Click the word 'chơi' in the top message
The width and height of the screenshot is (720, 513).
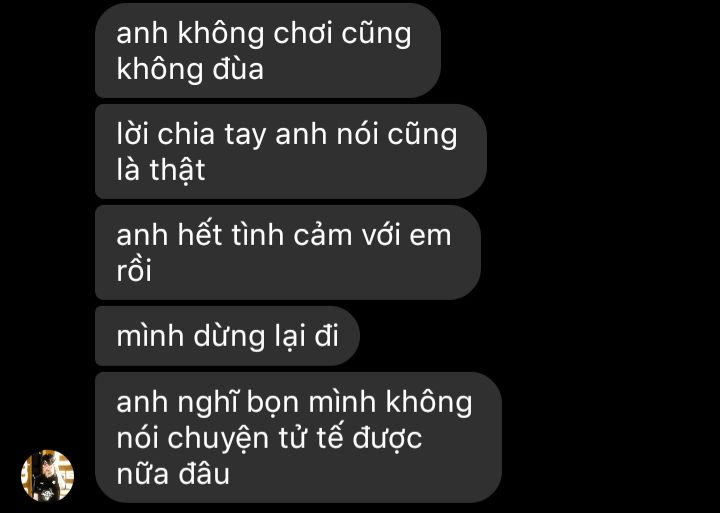pos(303,34)
